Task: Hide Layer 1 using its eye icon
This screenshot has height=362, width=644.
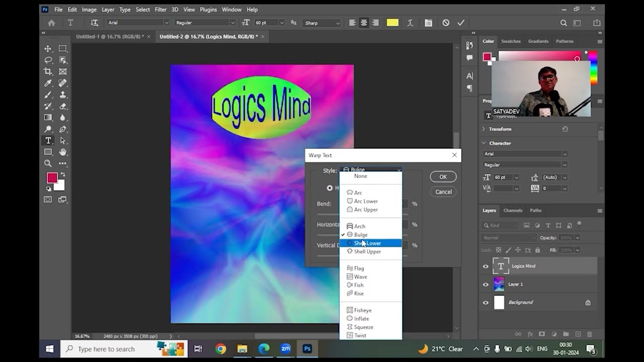Action: pyautogui.click(x=486, y=285)
